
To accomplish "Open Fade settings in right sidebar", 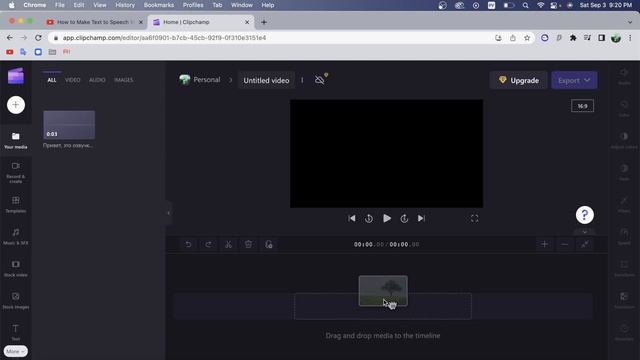I will 624,172.
